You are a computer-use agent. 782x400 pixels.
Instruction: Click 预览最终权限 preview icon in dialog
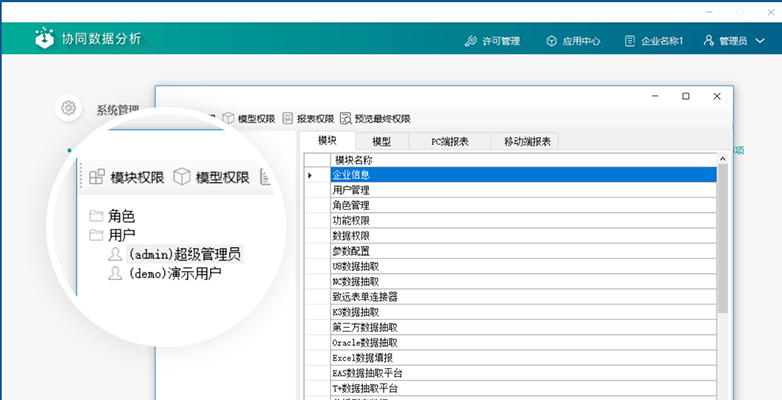click(346, 118)
